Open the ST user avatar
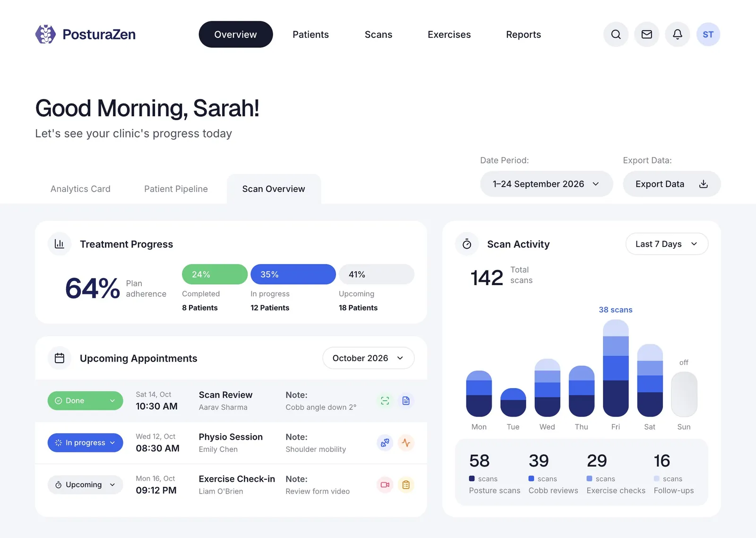The height and width of the screenshot is (538, 756). click(x=708, y=34)
